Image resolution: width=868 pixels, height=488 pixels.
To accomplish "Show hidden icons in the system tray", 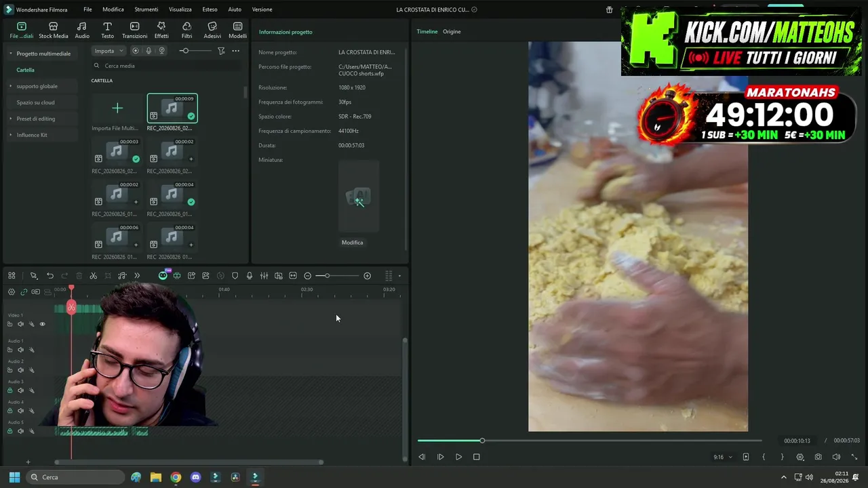I will [784, 477].
